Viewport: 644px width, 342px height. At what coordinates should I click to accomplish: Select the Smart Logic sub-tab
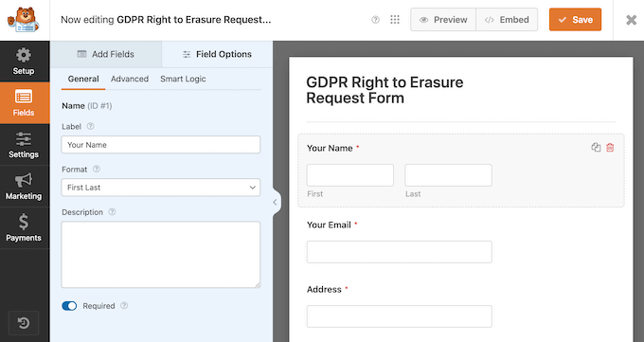tap(183, 79)
